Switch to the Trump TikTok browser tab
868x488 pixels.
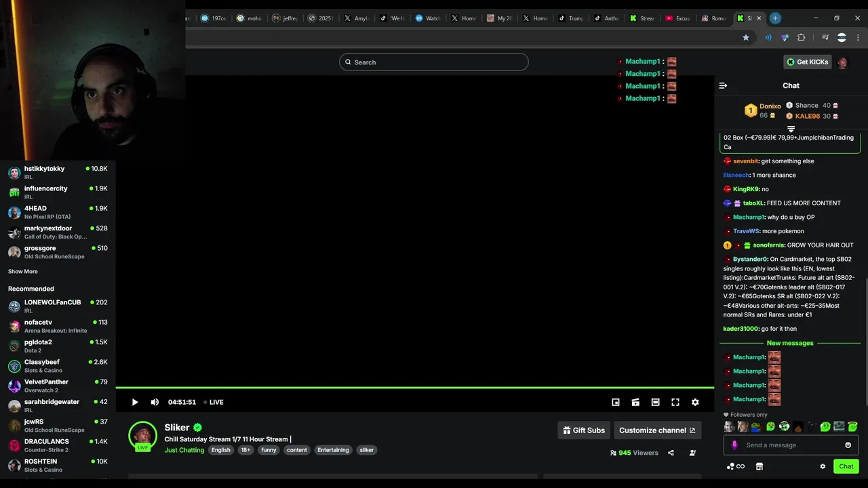[570, 18]
